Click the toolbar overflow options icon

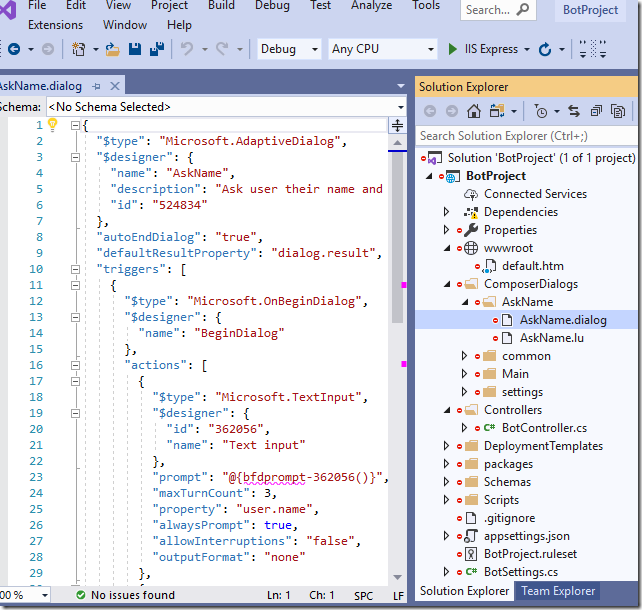point(592,49)
